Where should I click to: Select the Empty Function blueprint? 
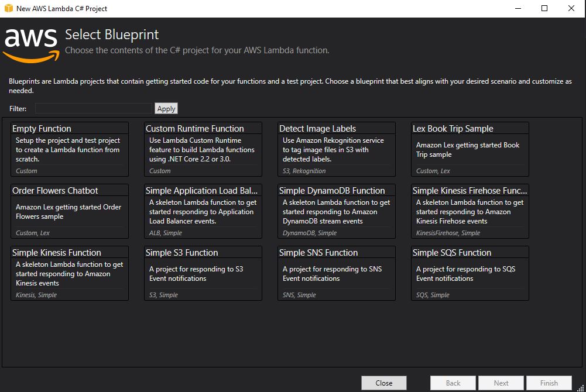(69, 149)
